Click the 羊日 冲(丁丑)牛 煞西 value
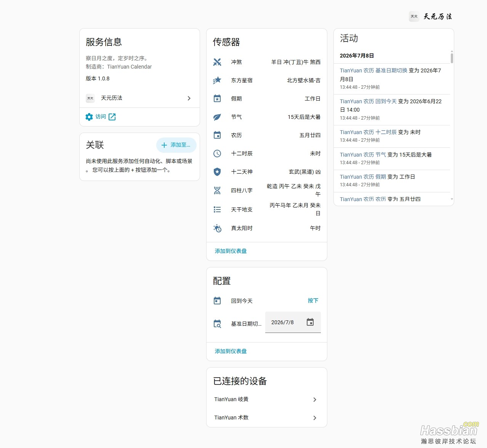This screenshot has width=487, height=448. tap(296, 62)
